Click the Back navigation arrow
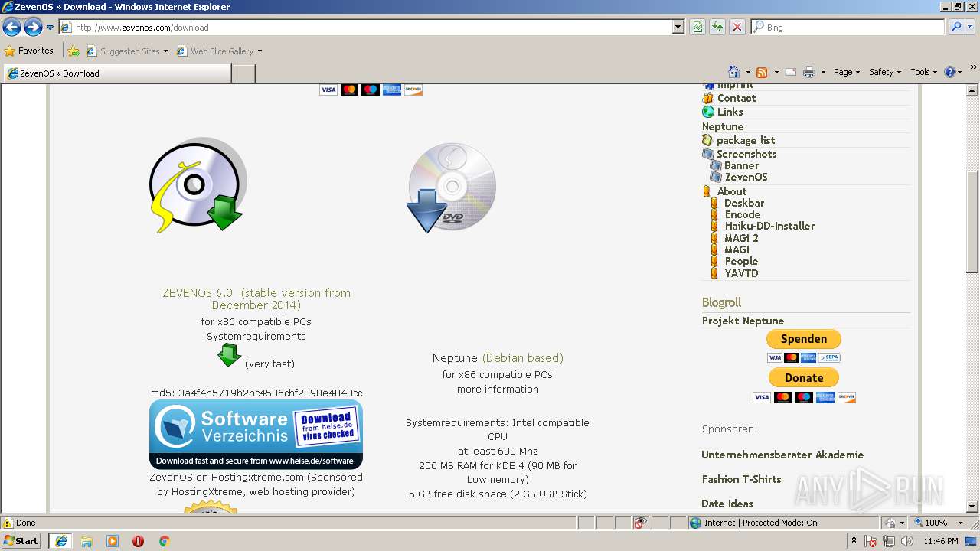The height and width of the screenshot is (551, 980). 11,28
